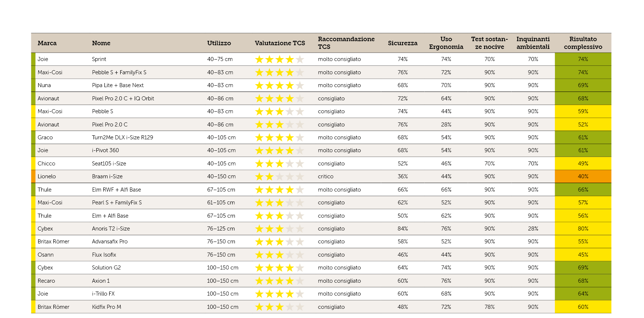Click the name Anoris T2 i-Size
The height and width of the screenshot is (318, 644).
pyautogui.click(x=111, y=229)
